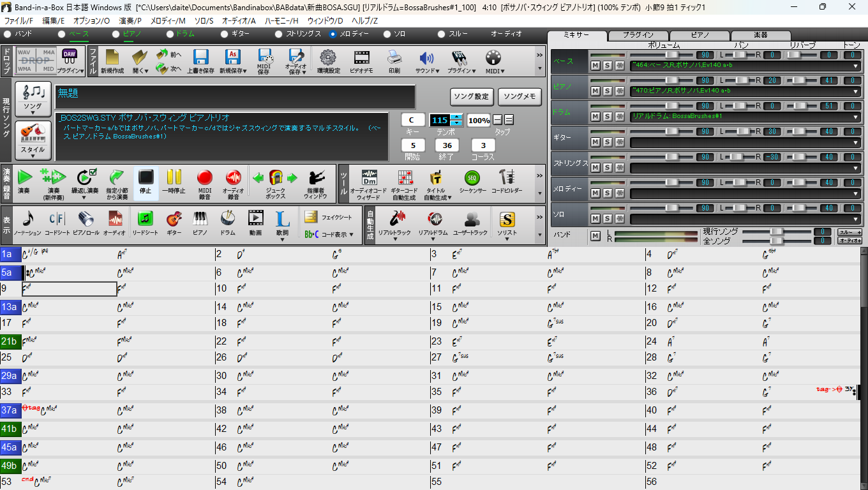This screenshot has height=490, width=868.
Task: Click the MIDI保存 icon
Action: (264, 61)
